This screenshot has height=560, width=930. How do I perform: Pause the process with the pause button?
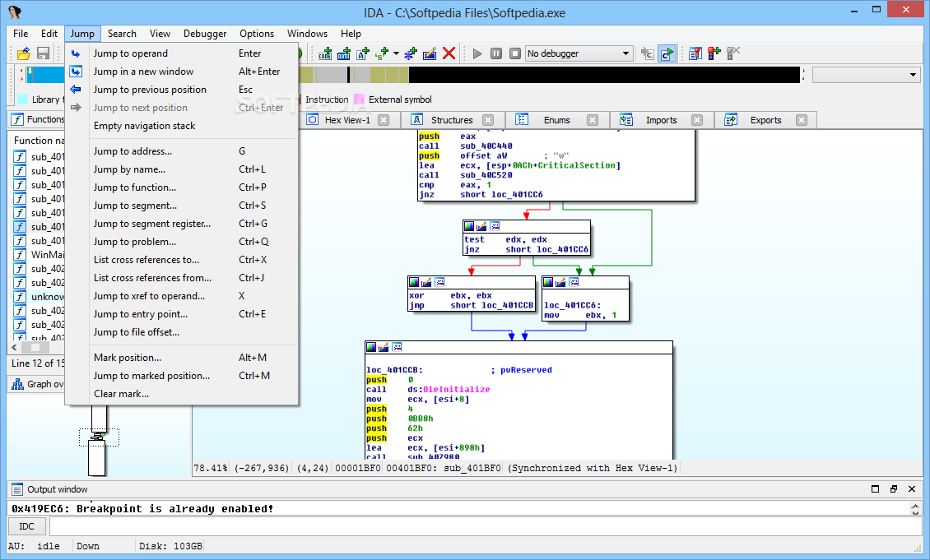pyautogui.click(x=496, y=53)
